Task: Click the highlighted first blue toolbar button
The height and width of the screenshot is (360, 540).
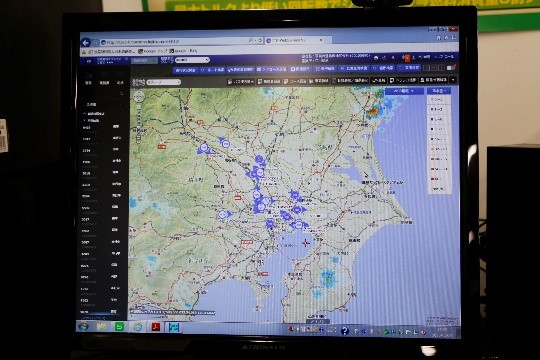Action: tap(185, 70)
